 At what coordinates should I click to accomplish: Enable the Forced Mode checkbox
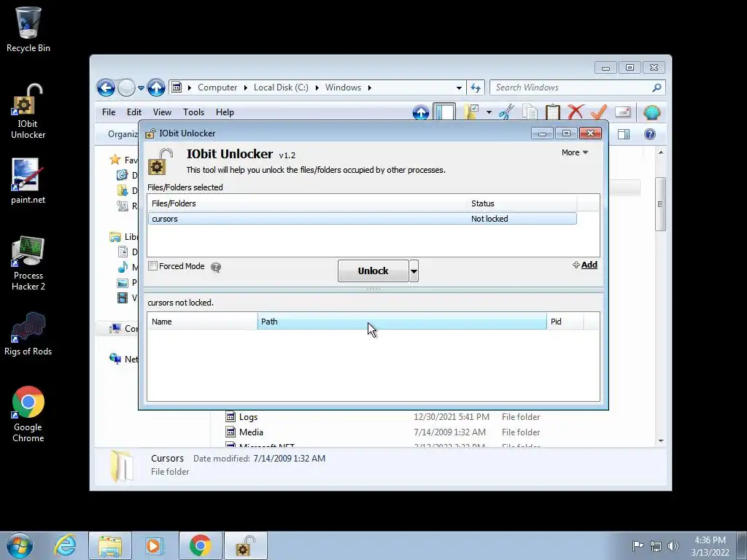[153, 266]
